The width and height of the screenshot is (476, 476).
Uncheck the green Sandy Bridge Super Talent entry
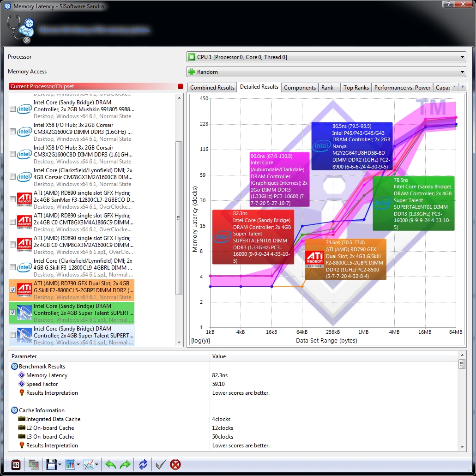pyautogui.click(x=13, y=313)
